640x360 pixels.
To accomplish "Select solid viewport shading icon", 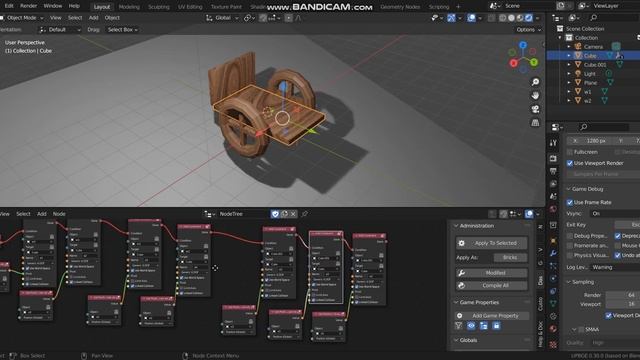I will tap(511, 18).
